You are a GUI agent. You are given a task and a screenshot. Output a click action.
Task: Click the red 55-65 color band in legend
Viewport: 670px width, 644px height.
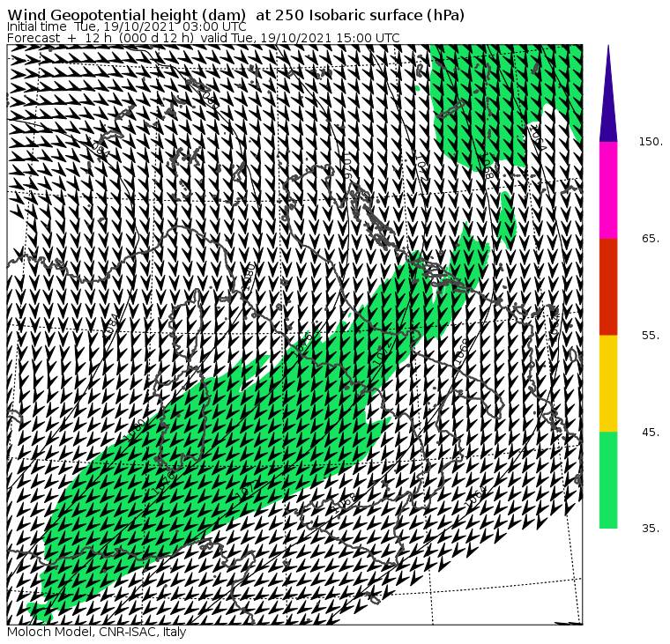pyautogui.click(x=608, y=286)
